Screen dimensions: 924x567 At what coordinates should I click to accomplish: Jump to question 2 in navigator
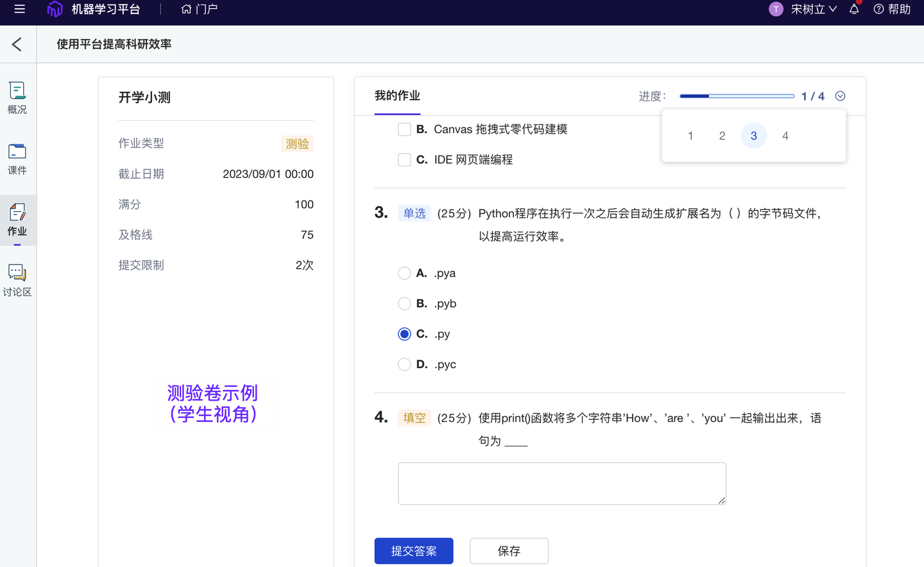722,136
